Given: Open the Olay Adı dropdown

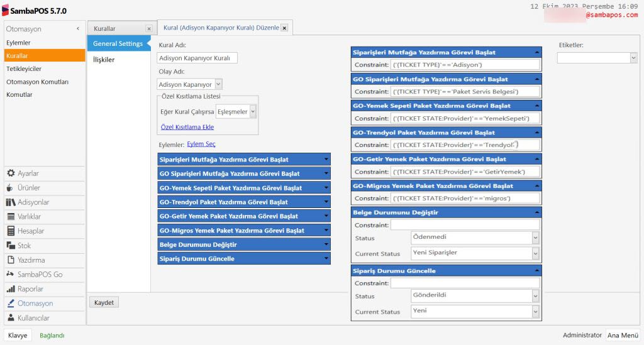Looking at the screenshot, I should coord(218,84).
